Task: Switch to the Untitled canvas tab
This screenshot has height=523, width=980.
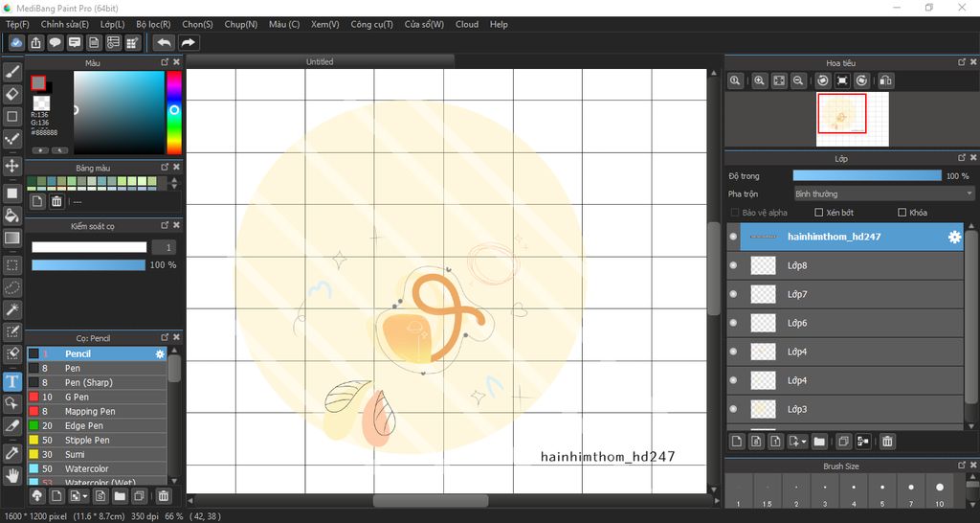Action: tap(320, 61)
